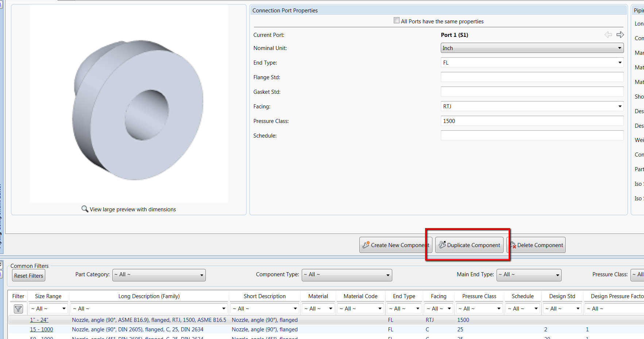Click the Pressure Class field showing 1500
This screenshot has width=644, height=339.
[532, 121]
